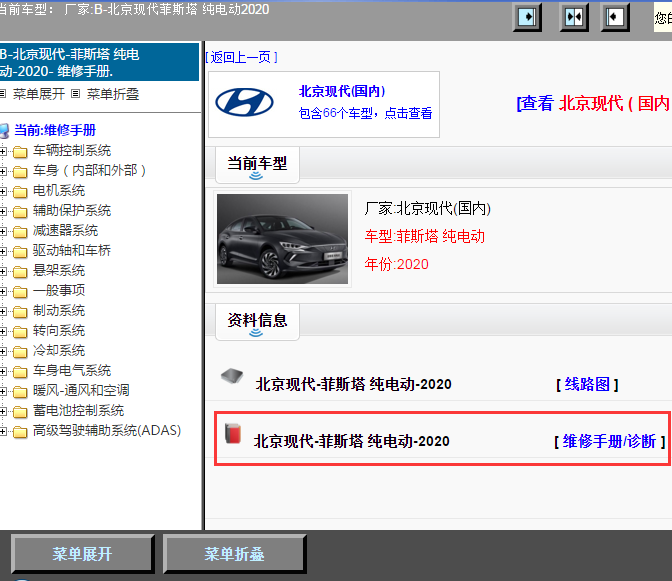The image size is (672, 581).
Task: Click the folder icon beside 制动系统
Action: click(x=20, y=311)
